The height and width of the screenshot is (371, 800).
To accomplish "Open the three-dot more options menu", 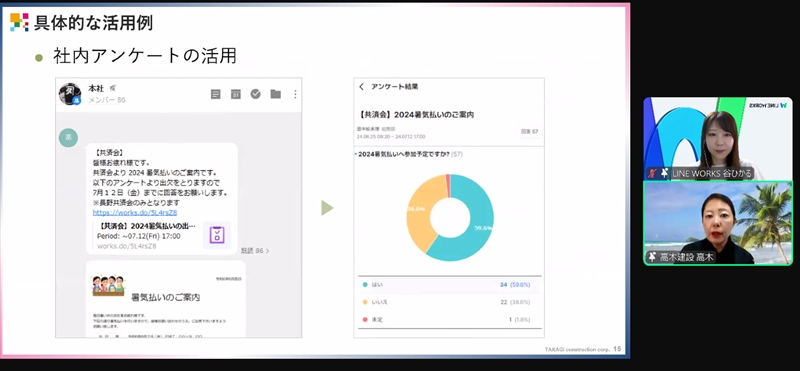I will 295,94.
